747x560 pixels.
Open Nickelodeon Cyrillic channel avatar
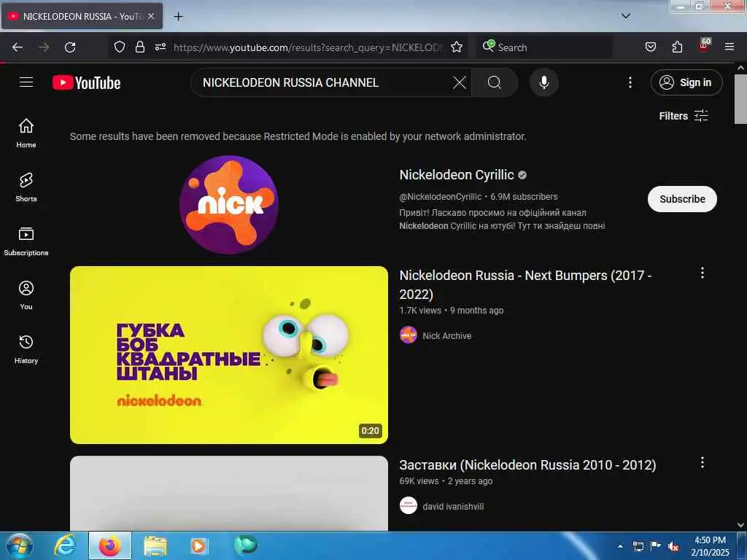(x=228, y=204)
